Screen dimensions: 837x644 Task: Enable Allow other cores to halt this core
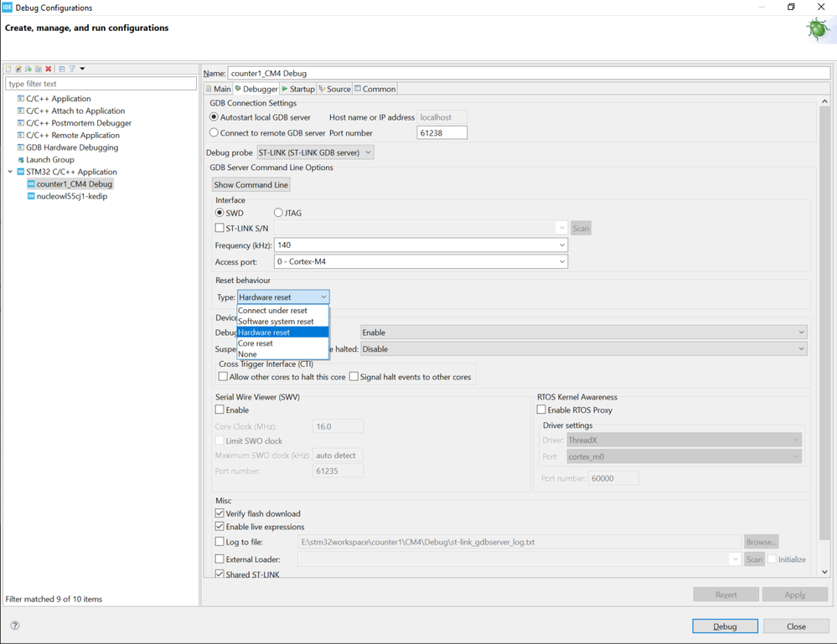[223, 377]
